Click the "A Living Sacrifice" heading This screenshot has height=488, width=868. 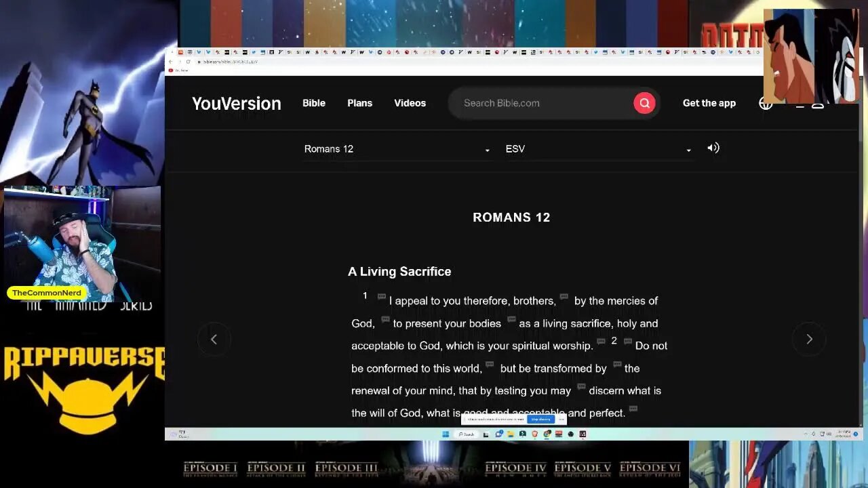pyautogui.click(x=399, y=271)
